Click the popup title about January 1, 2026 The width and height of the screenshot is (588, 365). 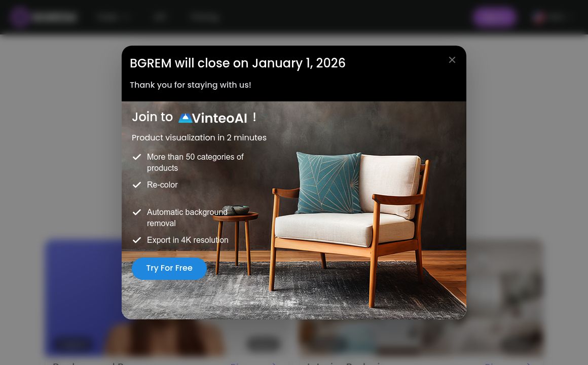(x=237, y=63)
